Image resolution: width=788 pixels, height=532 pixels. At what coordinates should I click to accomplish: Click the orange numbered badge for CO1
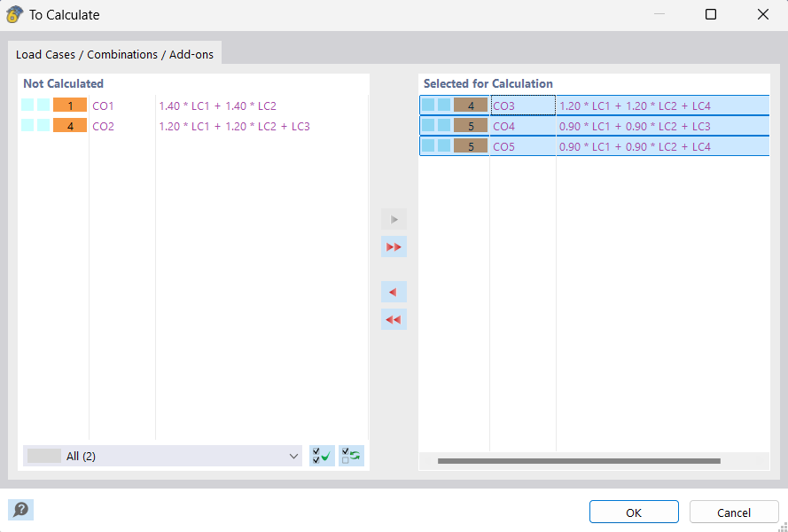tap(71, 105)
